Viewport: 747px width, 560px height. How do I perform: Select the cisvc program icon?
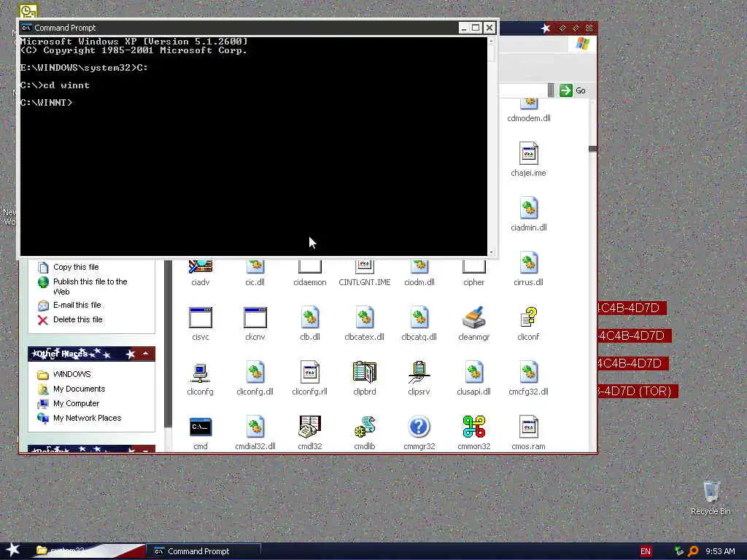(x=200, y=318)
